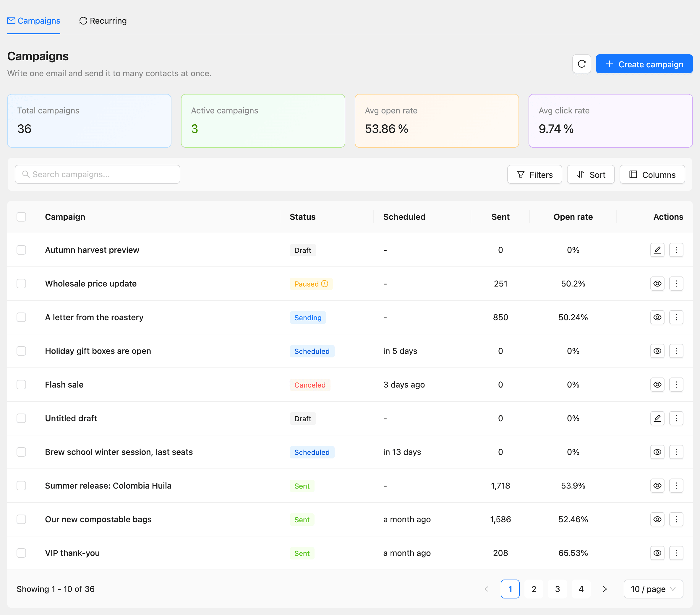
Task: Open the Filters panel
Action: [x=534, y=175]
